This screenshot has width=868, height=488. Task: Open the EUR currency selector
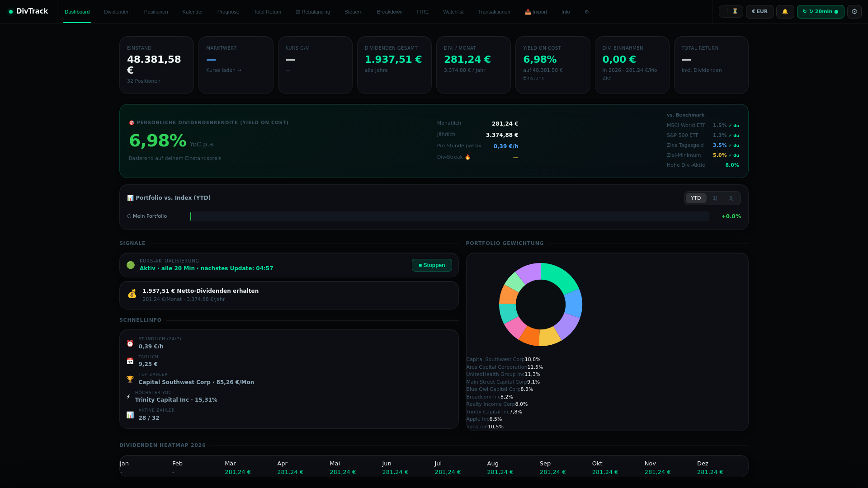[759, 11]
